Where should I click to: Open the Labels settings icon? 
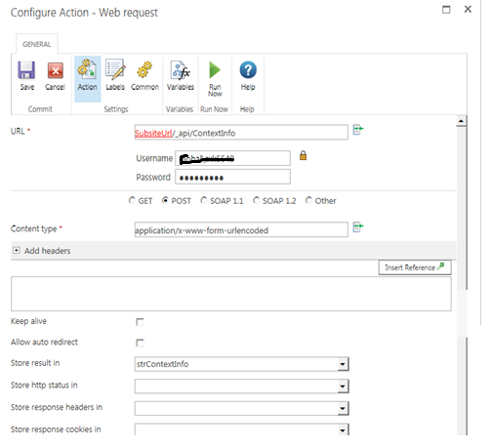click(x=115, y=69)
